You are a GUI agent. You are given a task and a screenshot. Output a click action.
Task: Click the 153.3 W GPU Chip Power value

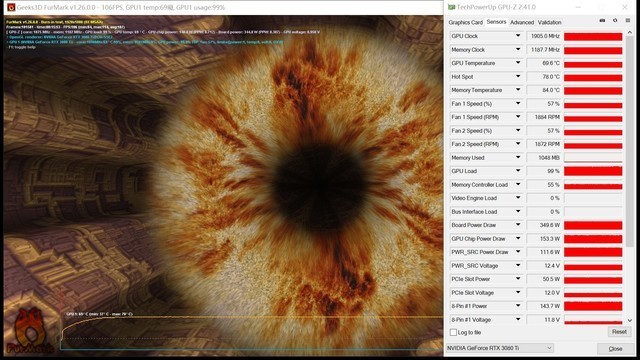pos(549,239)
